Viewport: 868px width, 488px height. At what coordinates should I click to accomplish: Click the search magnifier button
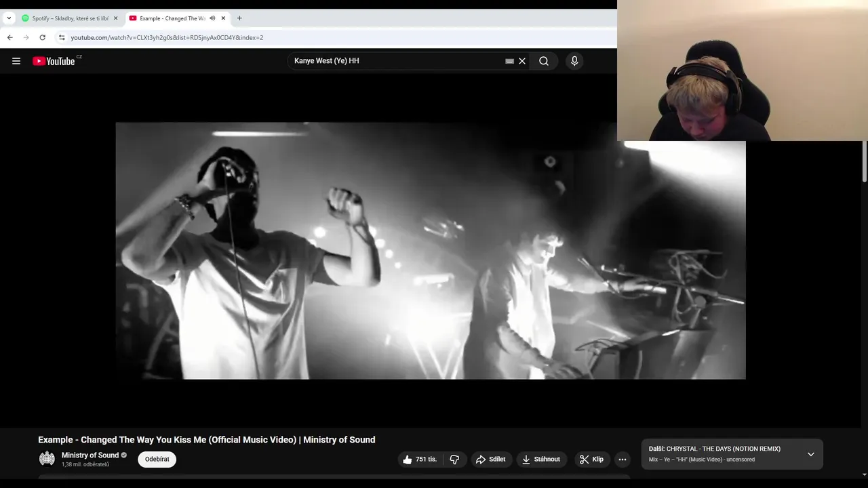tap(544, 61)
